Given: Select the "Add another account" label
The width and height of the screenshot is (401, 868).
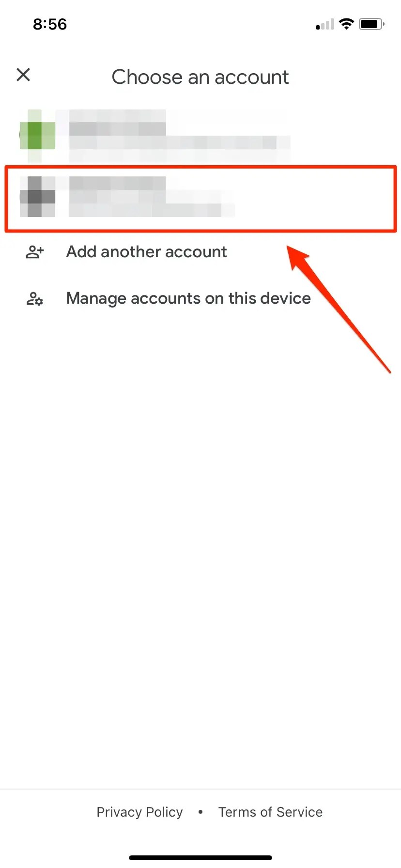Looking at the screenshot, I should tap(147, 252).
